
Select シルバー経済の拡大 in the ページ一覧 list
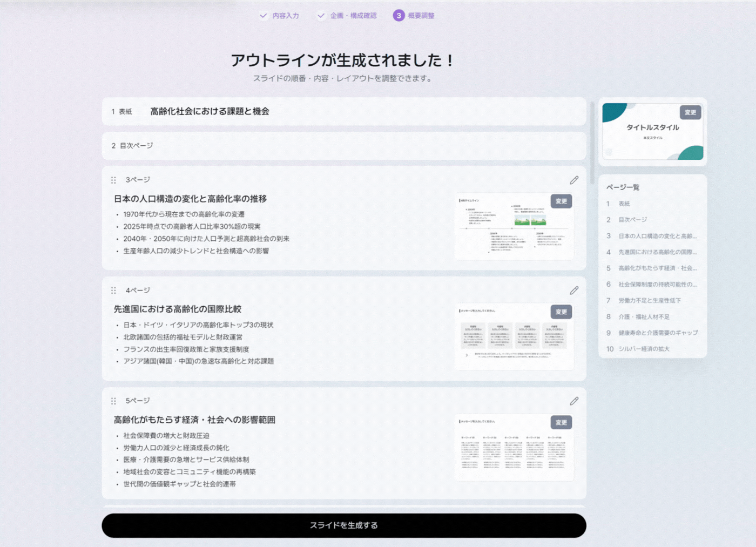point(644,349)
